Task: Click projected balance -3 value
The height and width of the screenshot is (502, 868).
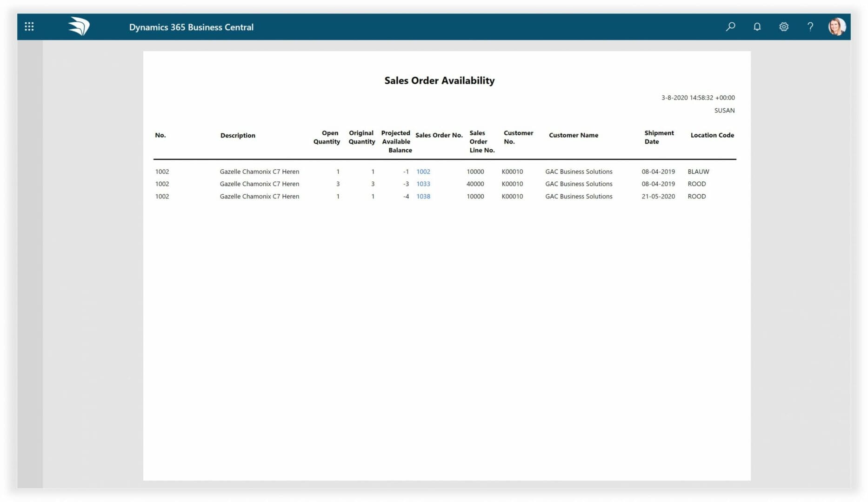Action: coord(406,184)
